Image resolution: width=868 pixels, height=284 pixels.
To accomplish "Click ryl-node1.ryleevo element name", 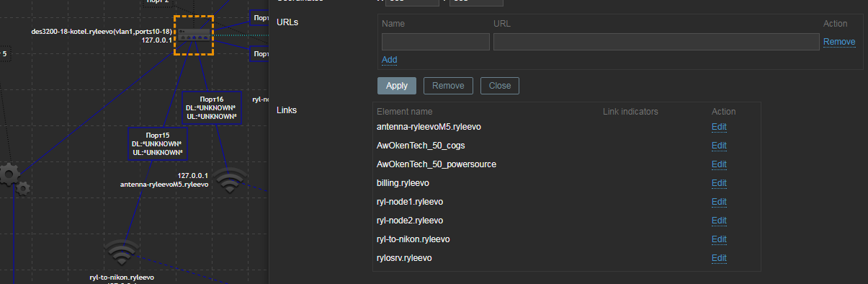I will (x=410, y=202).
